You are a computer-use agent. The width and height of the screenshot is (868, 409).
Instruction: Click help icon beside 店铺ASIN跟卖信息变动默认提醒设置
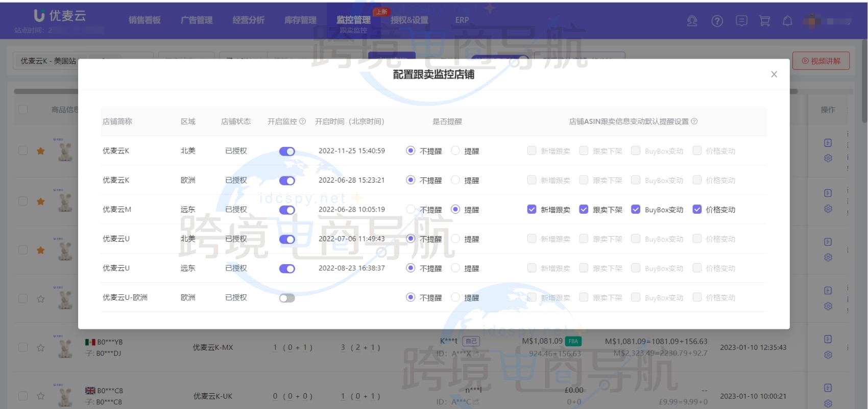click(x=694, y=121)
